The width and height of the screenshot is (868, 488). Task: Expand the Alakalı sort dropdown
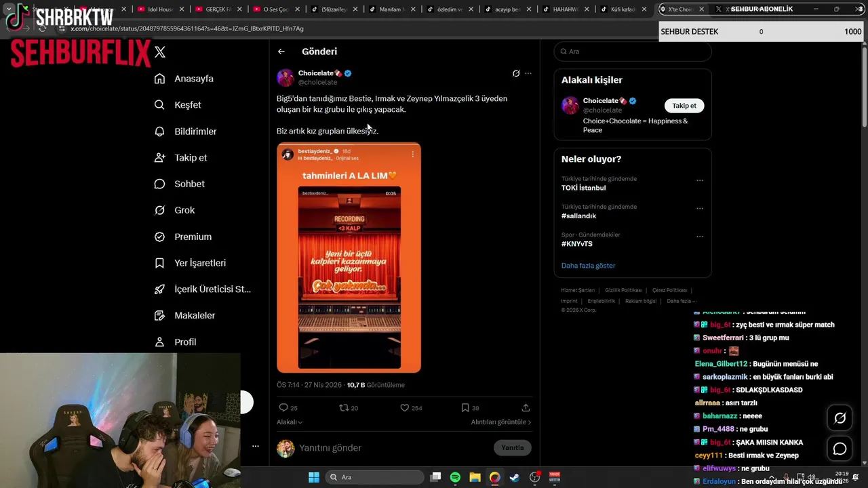pyautogui.click(x=290, y=422)
